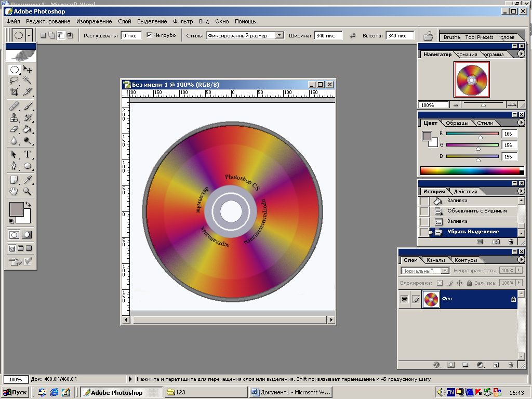Select the Slice tool
Screen dimensions: 532x399
(x=27, y=91)
